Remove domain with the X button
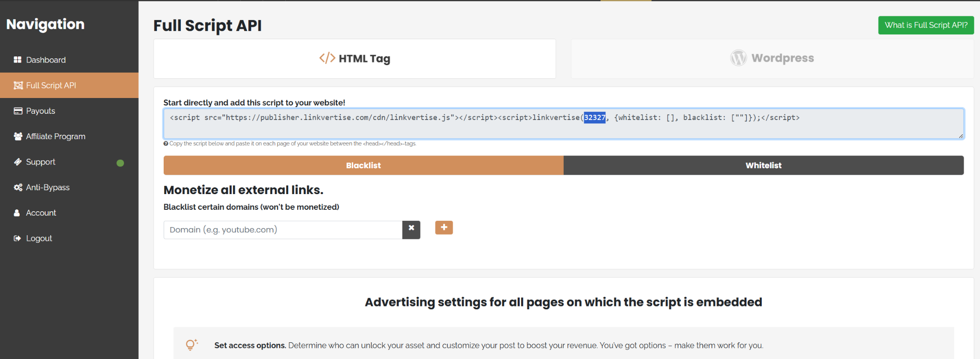Screen dimensions: 980x359 point(411,229)
